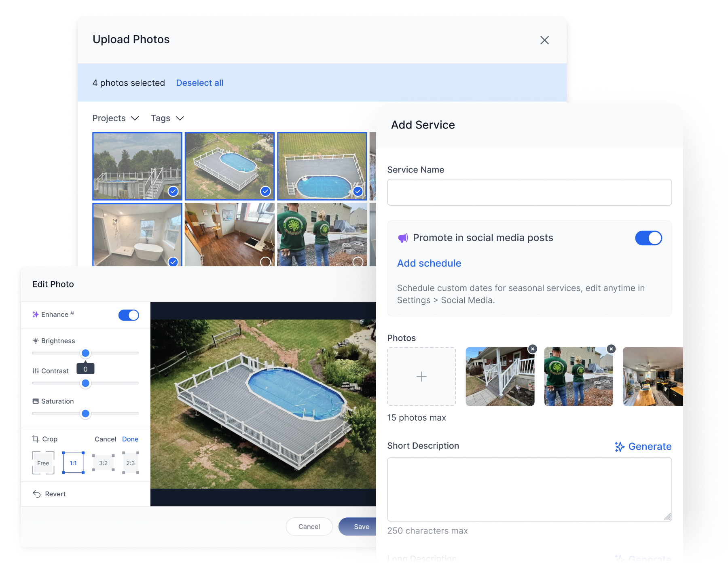Click the Revert arrow icon
The height and width of the screenshot is (582, 728).
pyautogui.click(x=36, y=494)
